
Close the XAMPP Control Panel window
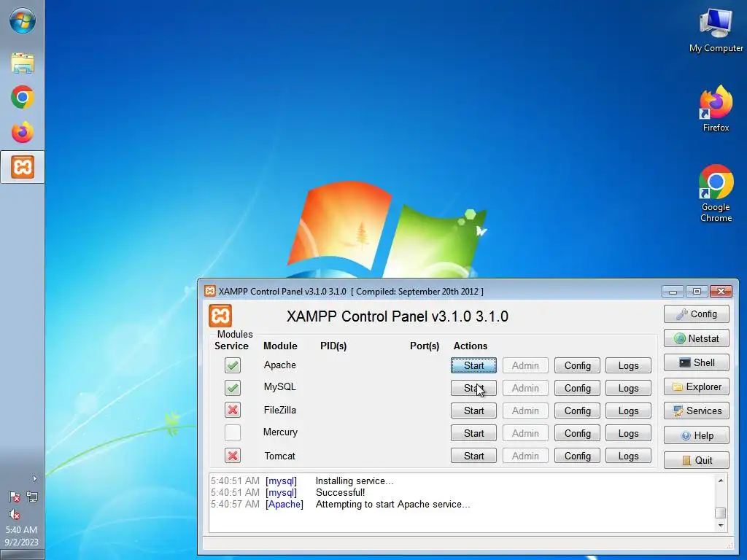(721, 291)
